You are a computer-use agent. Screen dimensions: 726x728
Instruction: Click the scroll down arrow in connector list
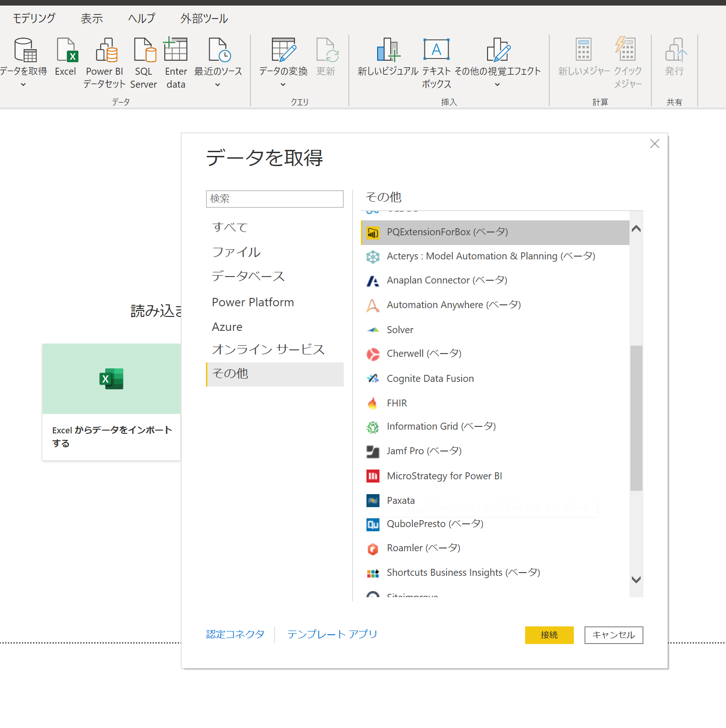tap(636, 580)
